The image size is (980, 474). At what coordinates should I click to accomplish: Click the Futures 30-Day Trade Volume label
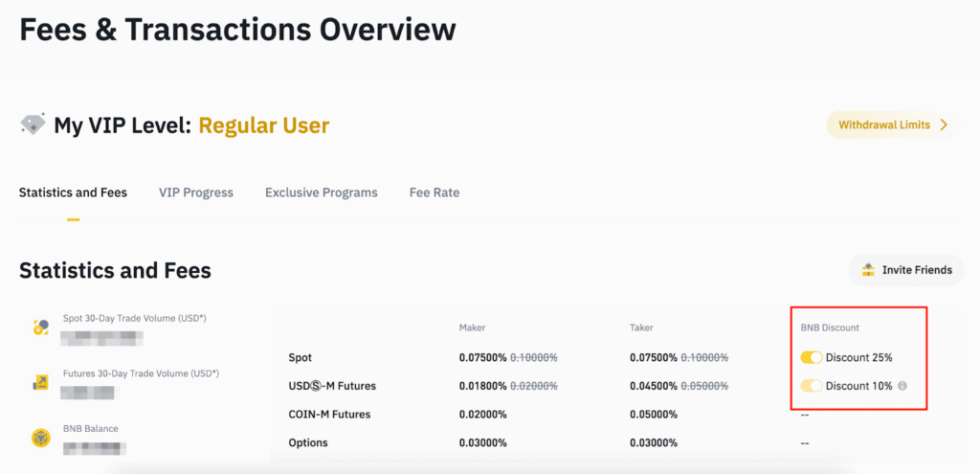tap(142, 374)
